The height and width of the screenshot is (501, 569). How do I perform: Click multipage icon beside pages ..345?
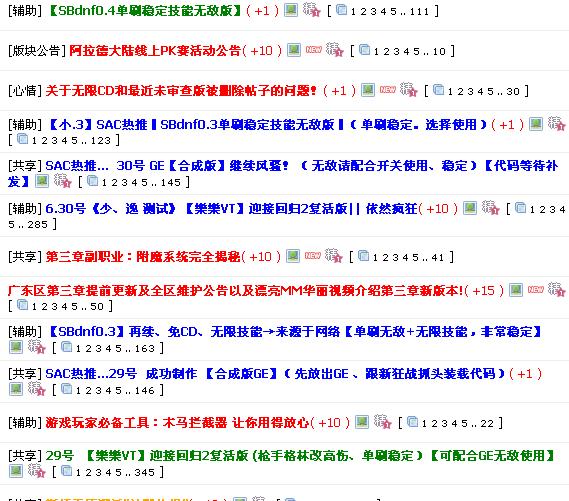point(66,471)
